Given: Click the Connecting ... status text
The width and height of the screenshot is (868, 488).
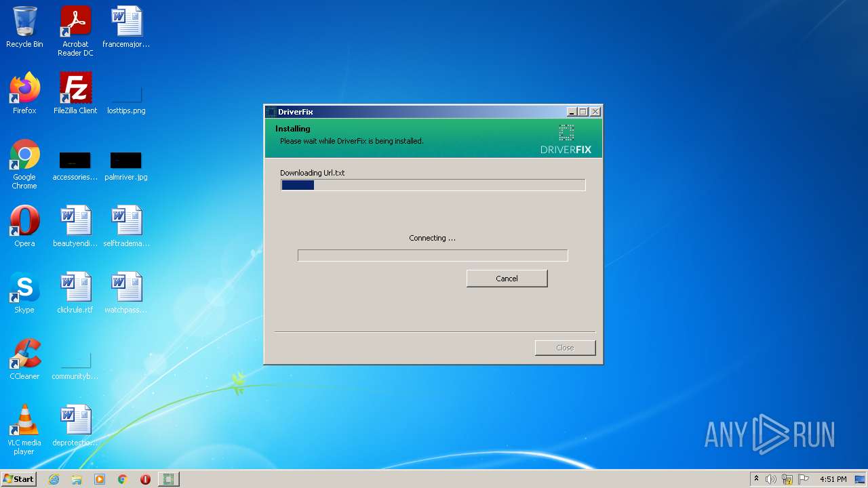Looking at the screenshot, I should [432, 238].
